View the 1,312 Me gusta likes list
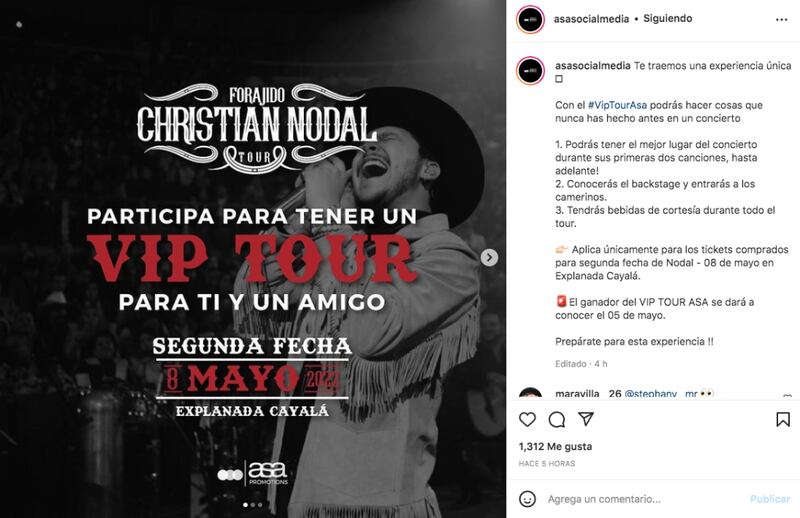The image size is (800, 518). (x=555, y=447)
